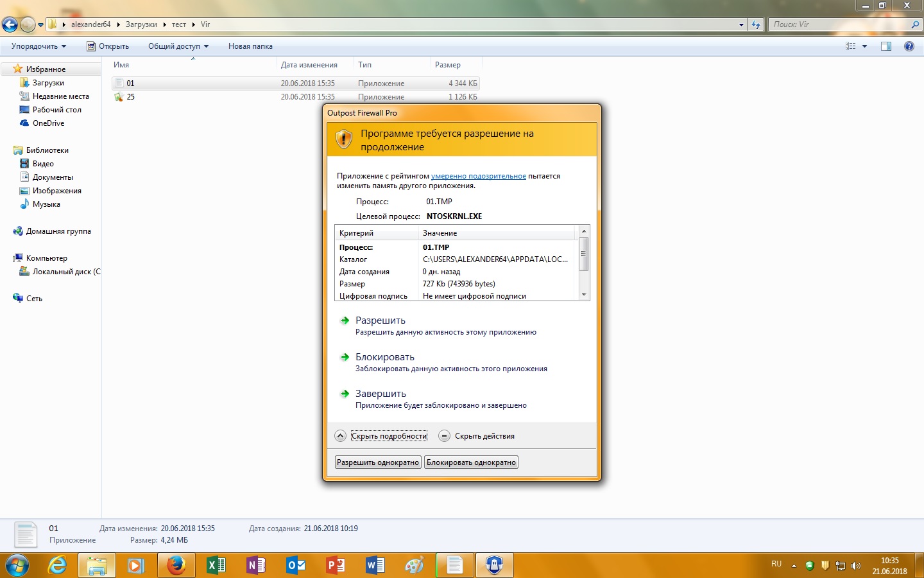Click the Outpost Firewall icon in taskbar

pos(493,565)
